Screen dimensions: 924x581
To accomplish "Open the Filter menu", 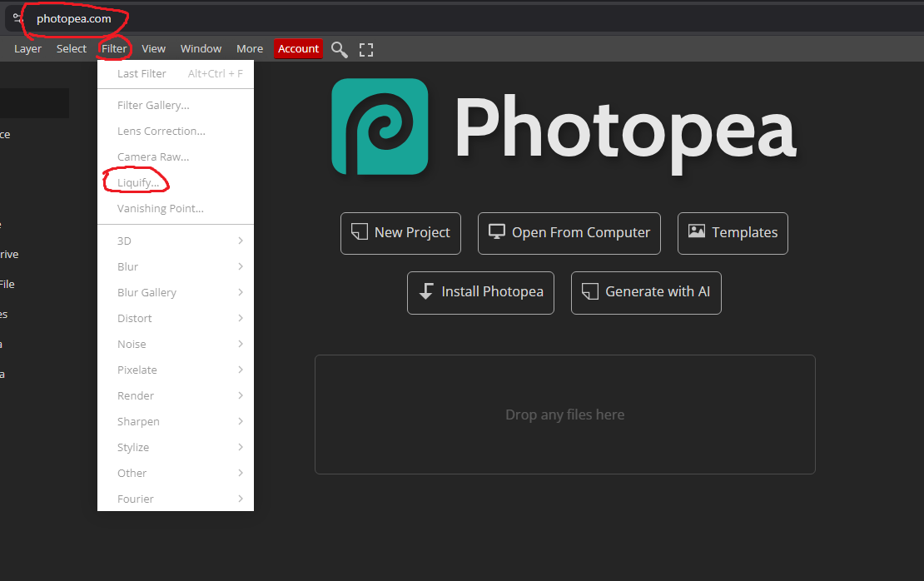I will (x=114, y=49).
